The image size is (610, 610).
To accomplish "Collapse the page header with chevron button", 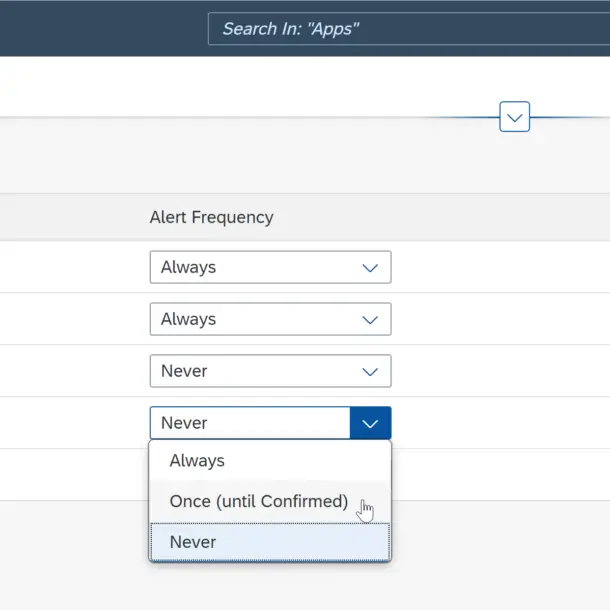I will point(514,117).
